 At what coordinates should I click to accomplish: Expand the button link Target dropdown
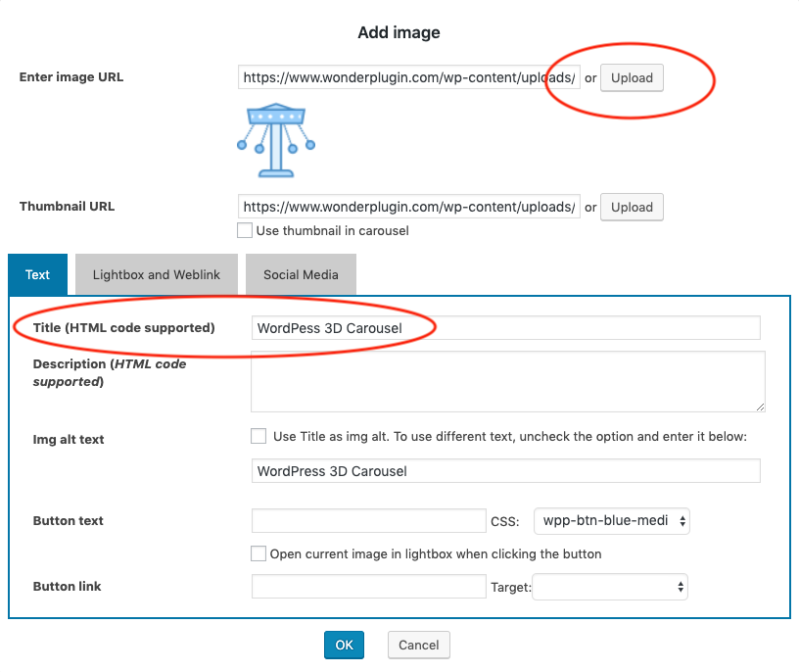[x=611, y=587]
